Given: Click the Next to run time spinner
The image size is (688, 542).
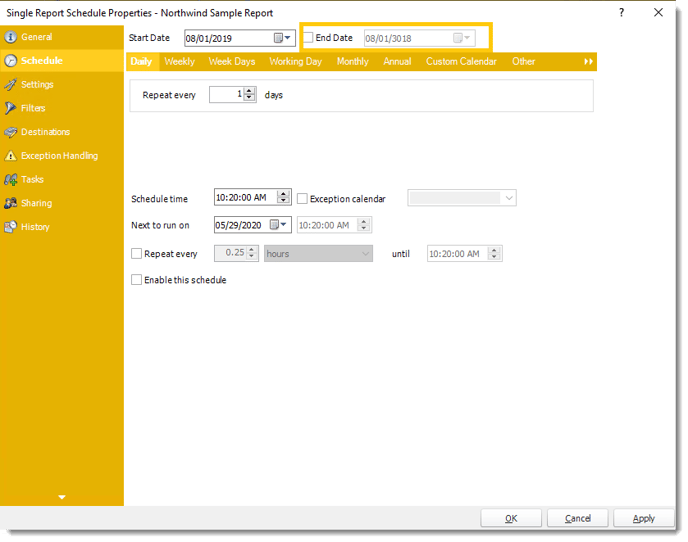Looking at the screenshot, I should [364, 225].
